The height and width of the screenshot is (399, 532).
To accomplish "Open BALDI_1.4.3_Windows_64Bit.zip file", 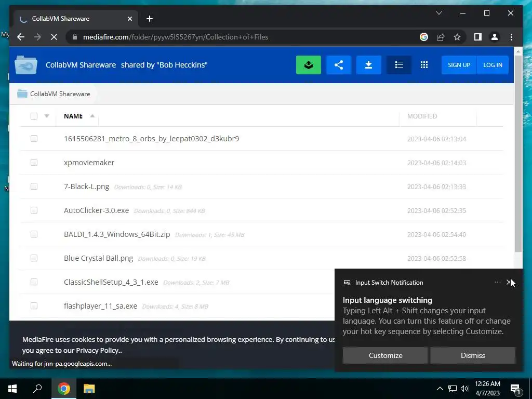I will pos(117,234).
